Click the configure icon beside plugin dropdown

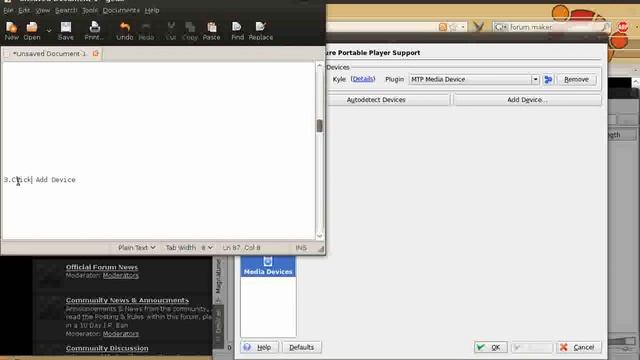pos(548,79)
